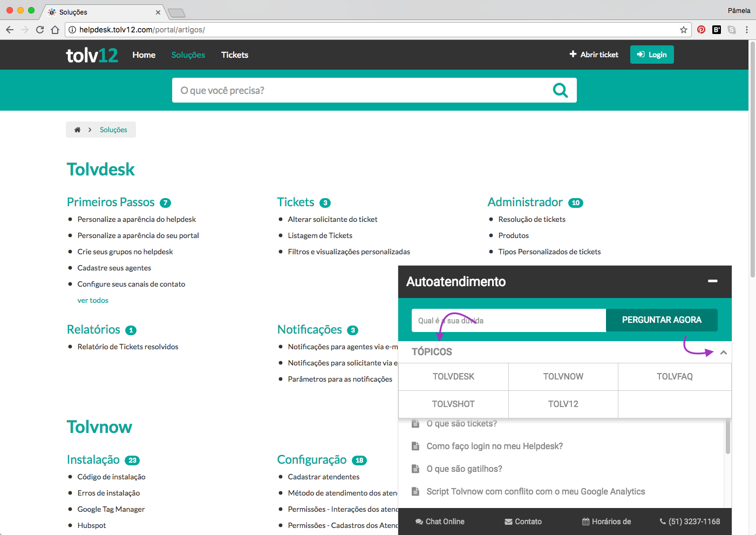The width and height of the screenshot is (756, 535).
Task: Open the Notificações category heading
Action: pyautogui.click(x=310, y=330)
